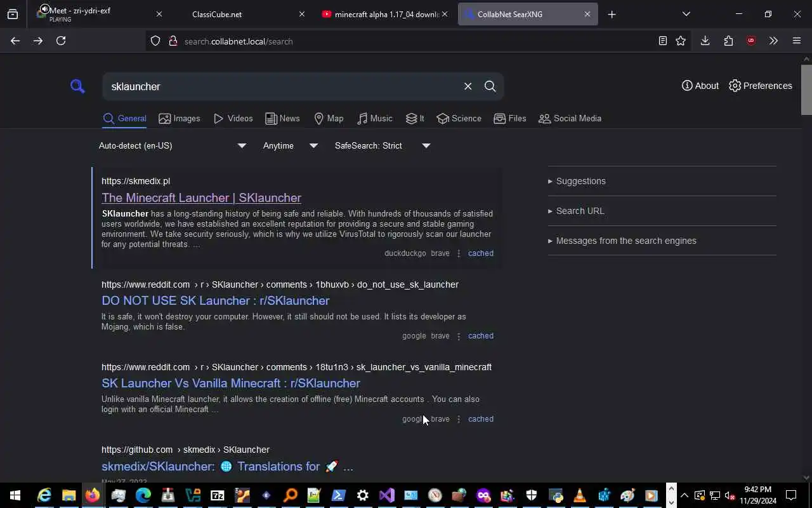Viewport: 812px width, 508px height.
Task: Show hidden system tray icons
Action: [x=684, y=495]
